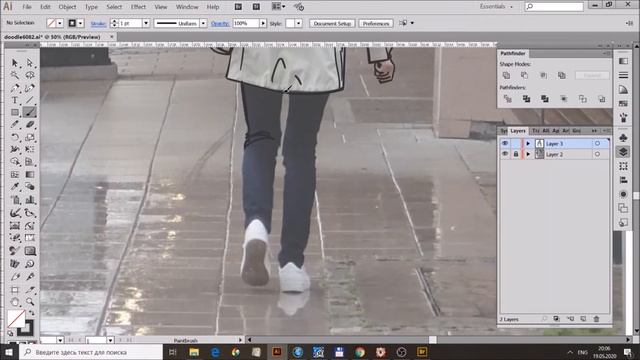640x360 pixels.
Task: Open the File menu
Action: click(x=27, y=7)
